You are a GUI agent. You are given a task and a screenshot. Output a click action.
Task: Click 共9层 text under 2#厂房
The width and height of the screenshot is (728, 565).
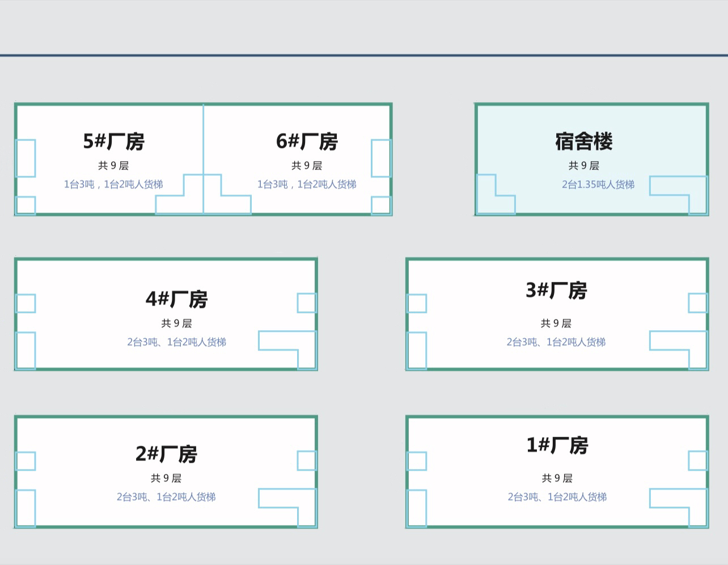166,478
